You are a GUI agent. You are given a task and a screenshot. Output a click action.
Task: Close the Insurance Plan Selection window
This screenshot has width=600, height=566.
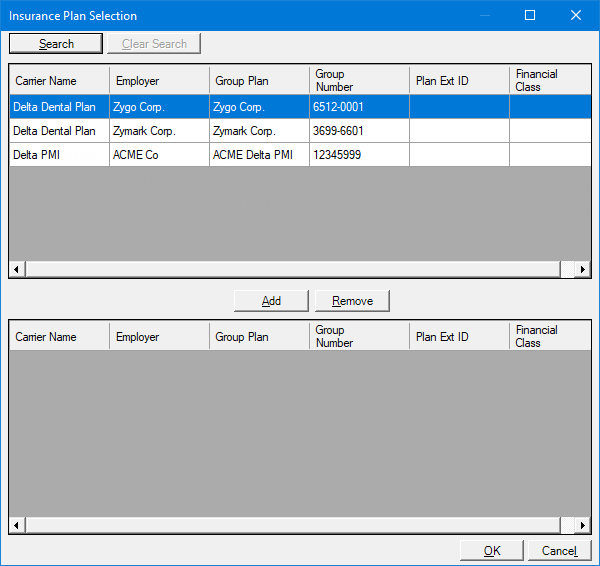576,15
